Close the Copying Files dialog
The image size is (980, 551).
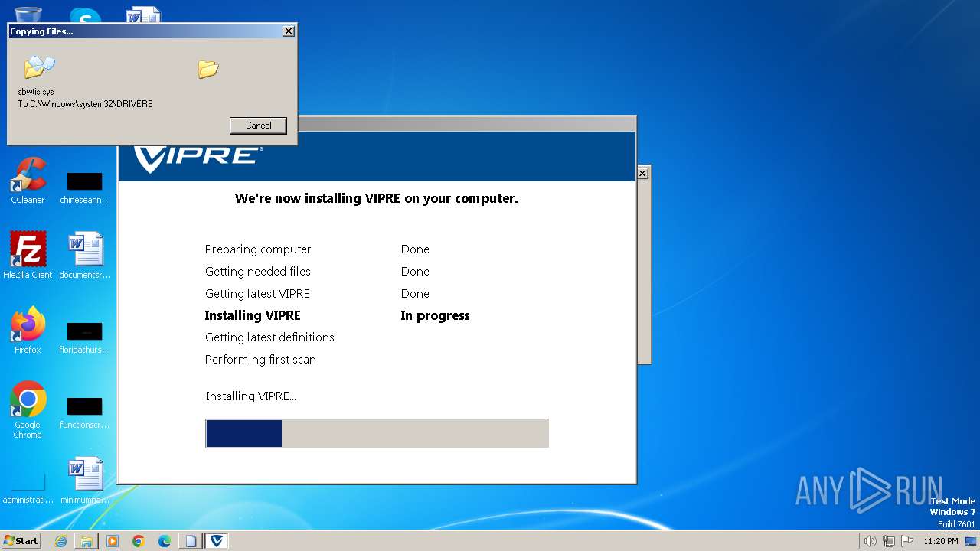pos(288,31)
